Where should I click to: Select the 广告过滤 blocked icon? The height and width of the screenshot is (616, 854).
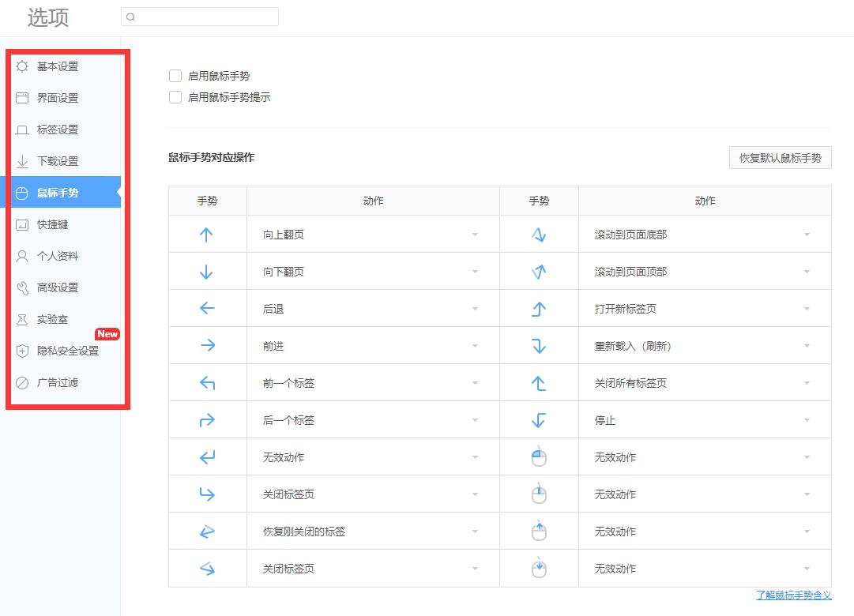(23, 382)
